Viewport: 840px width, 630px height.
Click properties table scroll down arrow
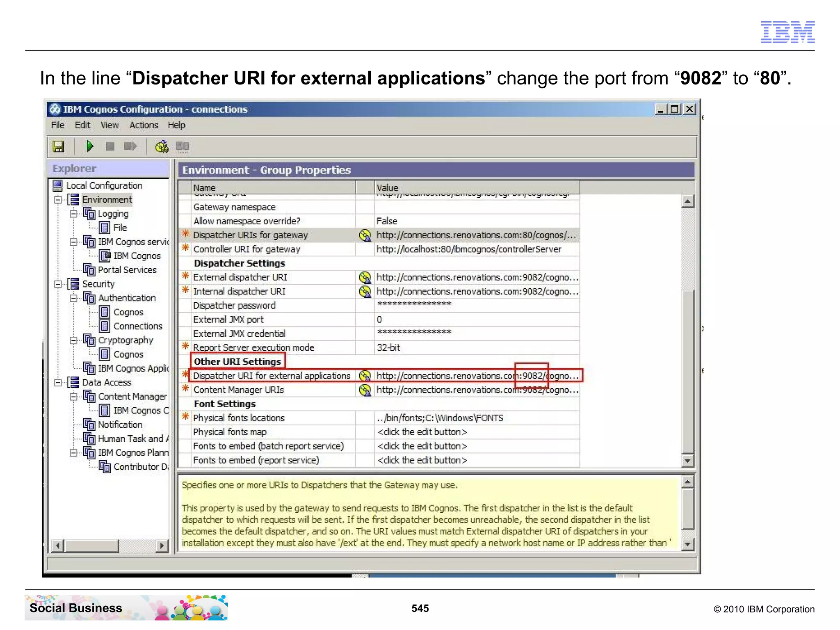(688, 461)
